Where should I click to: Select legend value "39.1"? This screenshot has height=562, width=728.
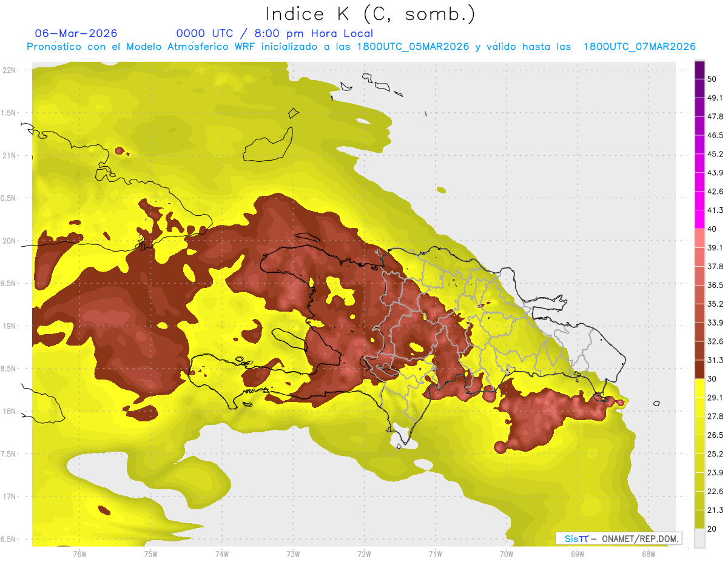pos(715,248)
